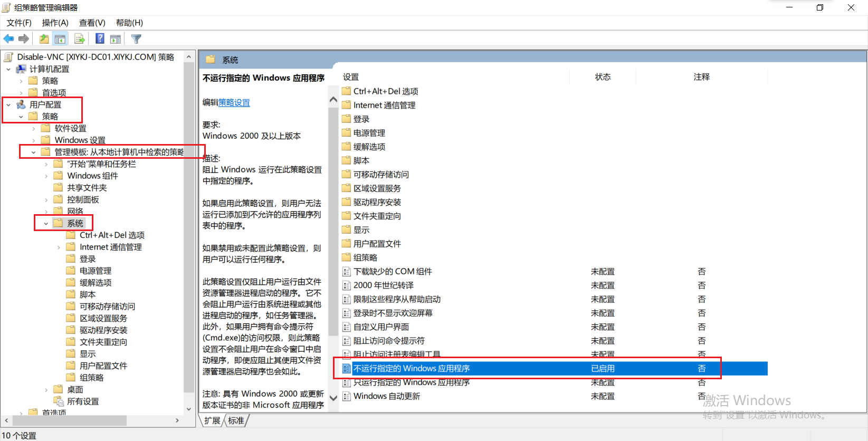Click the Filter funnel toolbar icon
Viewport: 868px width, 441px height.
pos(136,39)
